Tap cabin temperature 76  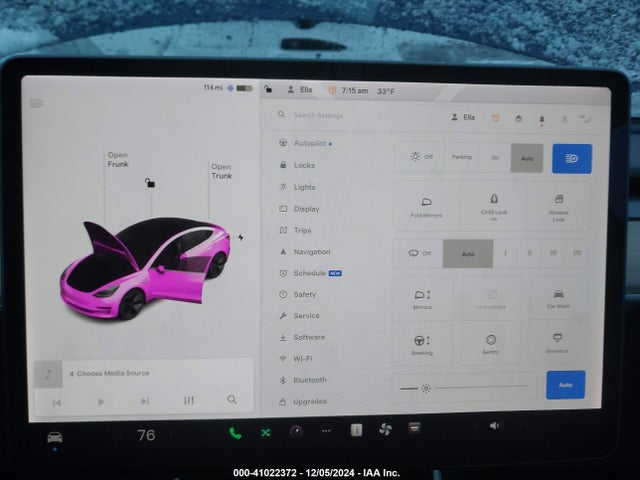146,436
